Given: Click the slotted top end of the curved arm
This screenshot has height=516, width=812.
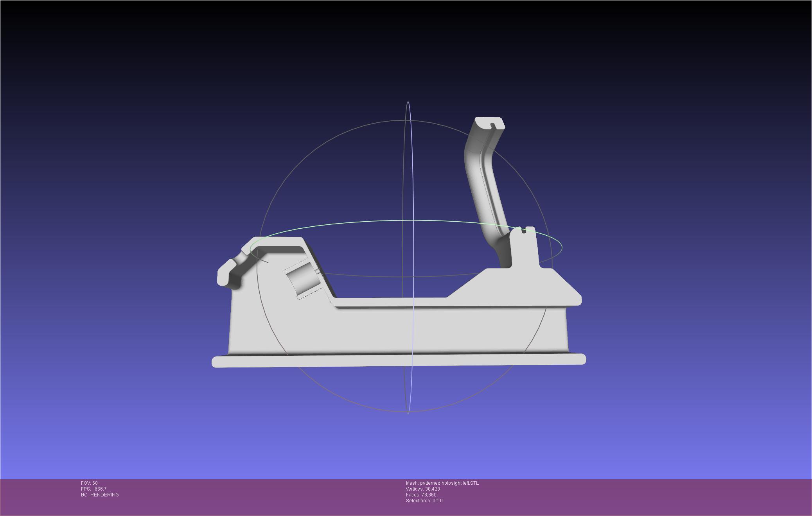Looking at the screenshot, I should (x=489, y=124).
